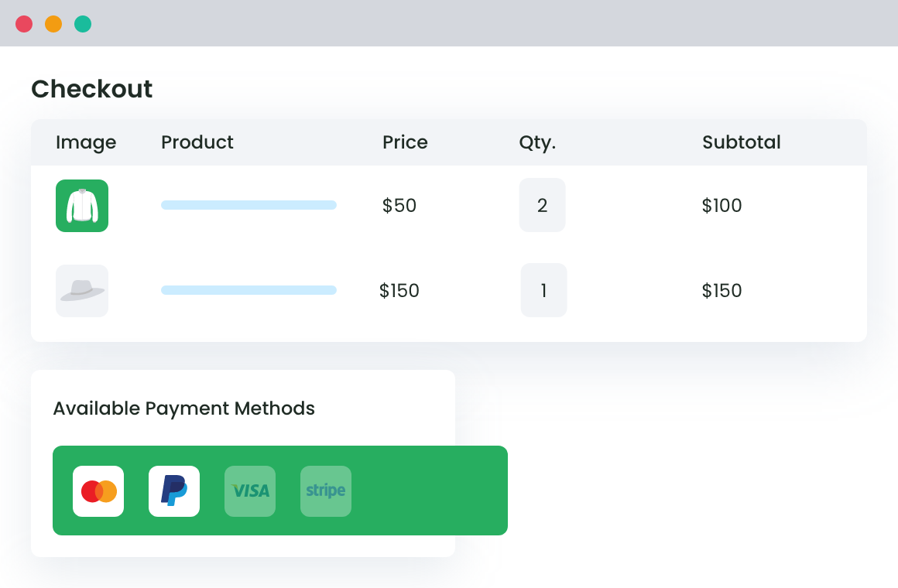
Task: Click the Product column header
Action: pos(197,142)
